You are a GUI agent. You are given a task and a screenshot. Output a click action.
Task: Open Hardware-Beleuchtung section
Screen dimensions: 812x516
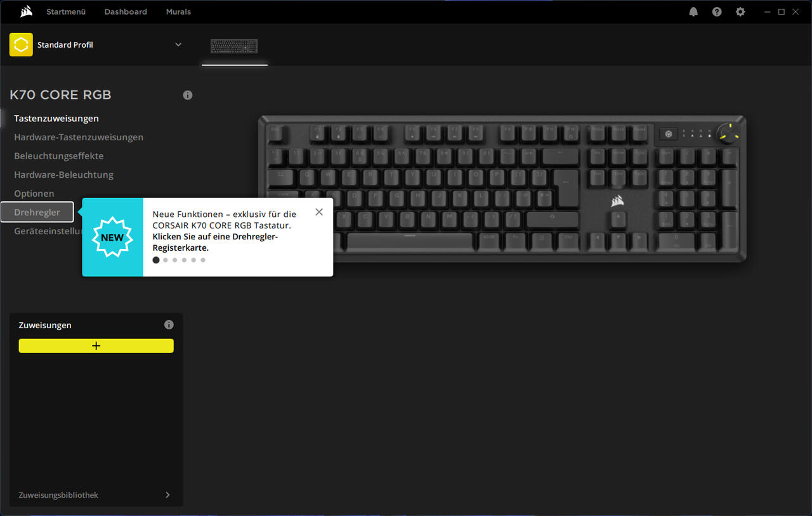63,175
